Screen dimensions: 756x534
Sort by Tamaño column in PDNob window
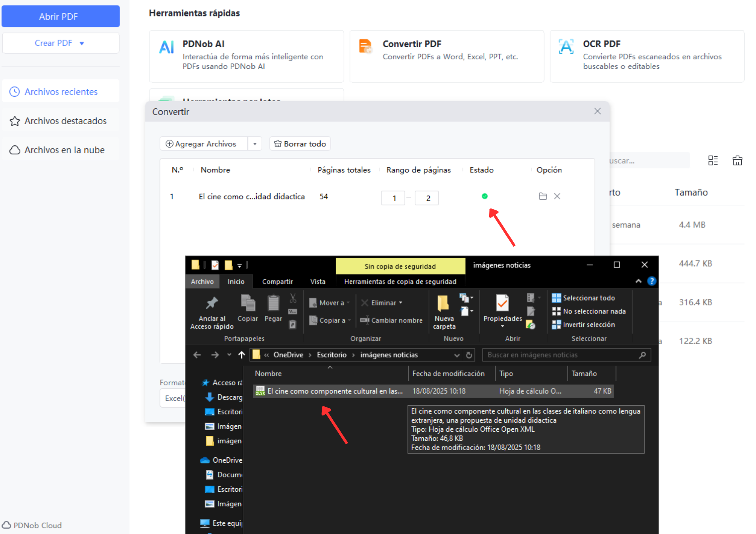(x=691, y=192)
